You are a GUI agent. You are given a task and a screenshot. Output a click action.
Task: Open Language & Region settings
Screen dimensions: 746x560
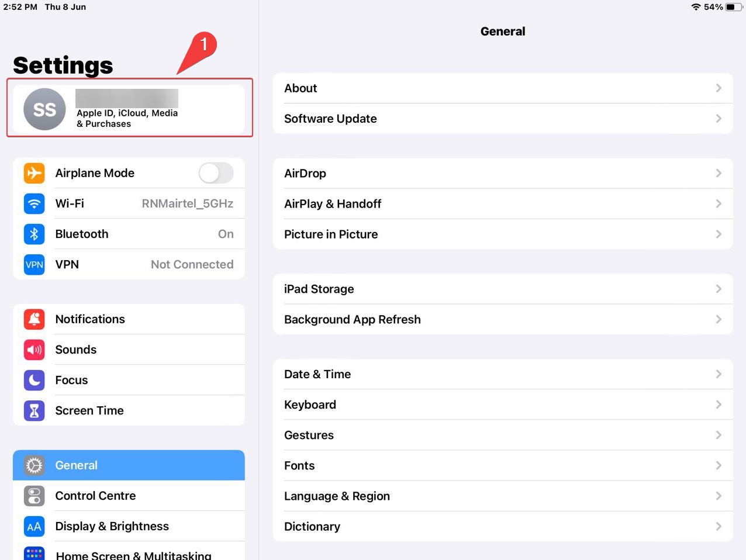tap(503, 496)
